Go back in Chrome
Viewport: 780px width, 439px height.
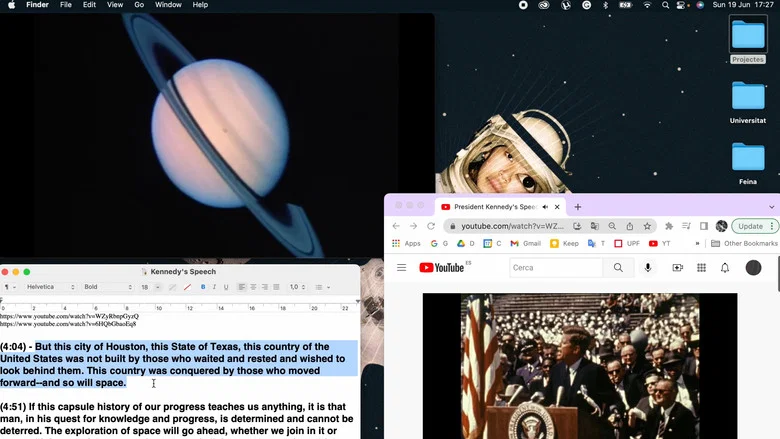pos(396,226)
